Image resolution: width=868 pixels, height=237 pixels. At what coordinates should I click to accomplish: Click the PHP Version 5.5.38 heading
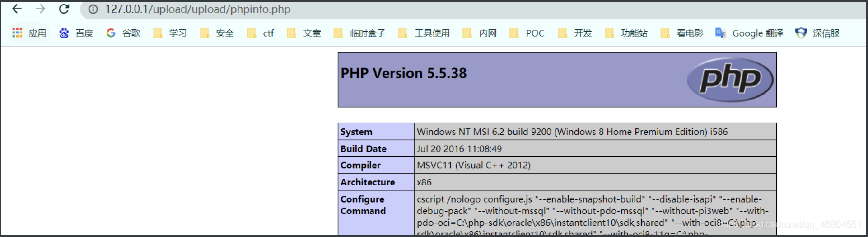tap(404, 73)
